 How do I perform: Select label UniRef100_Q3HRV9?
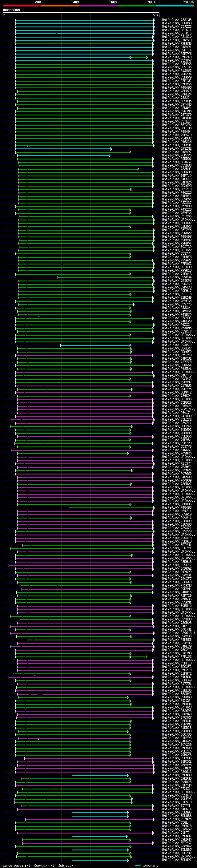177,78
